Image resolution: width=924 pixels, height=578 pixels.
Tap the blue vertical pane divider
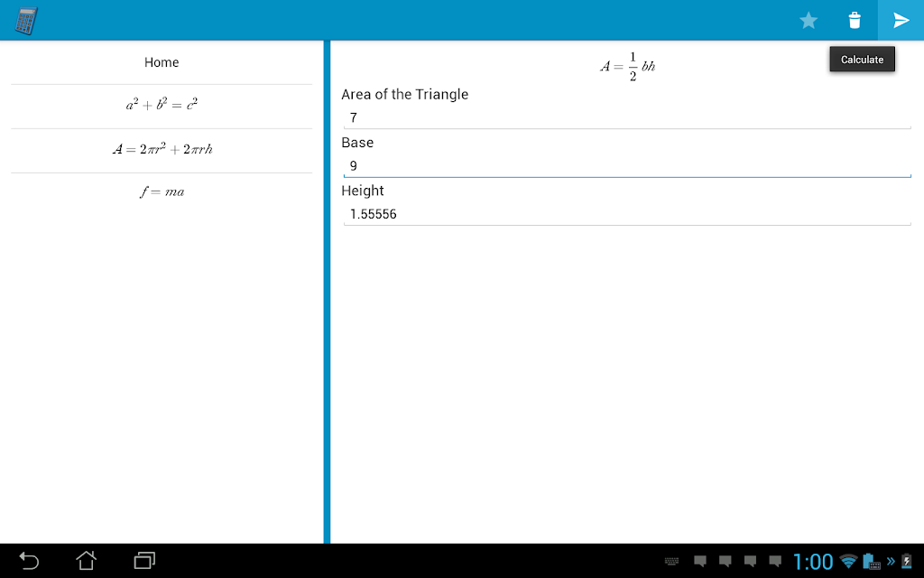[327, 292]
